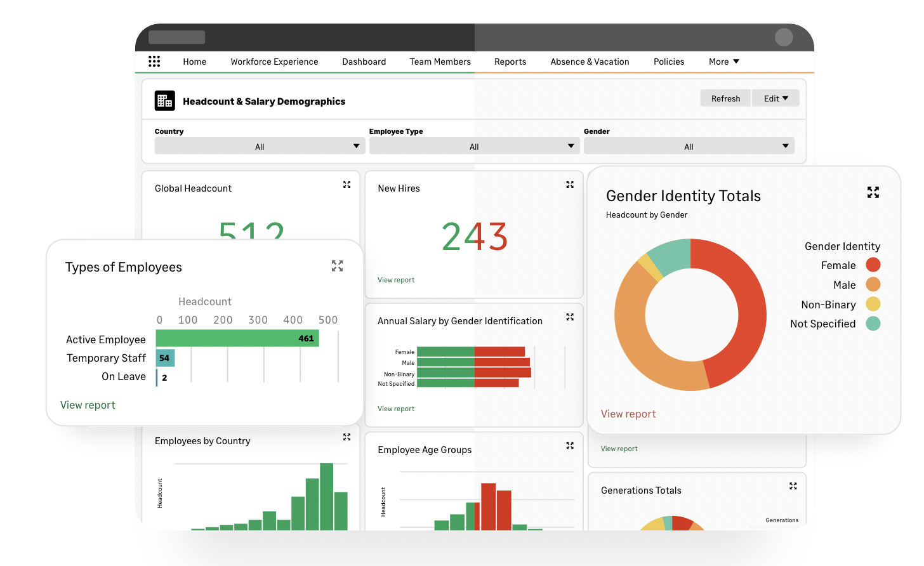Viewport: 924px width, 566px height.
Task: Expand the More navigation menu
Action: point(723,62)
